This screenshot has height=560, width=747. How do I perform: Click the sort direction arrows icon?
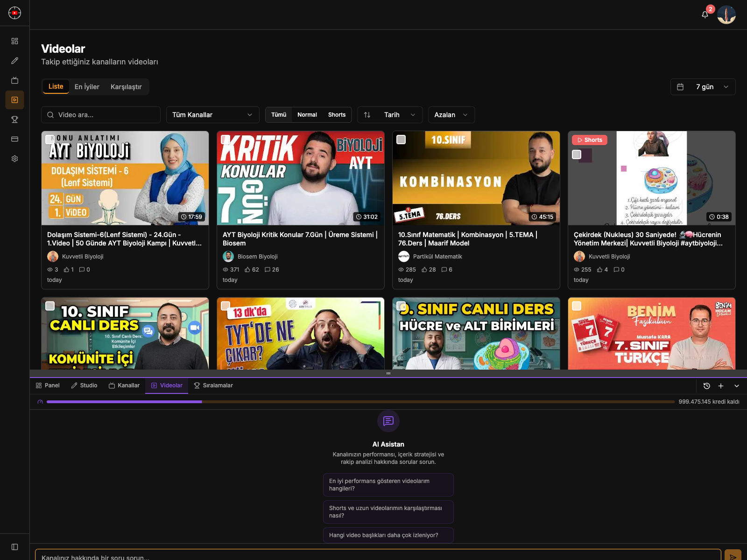coord(367,115)
